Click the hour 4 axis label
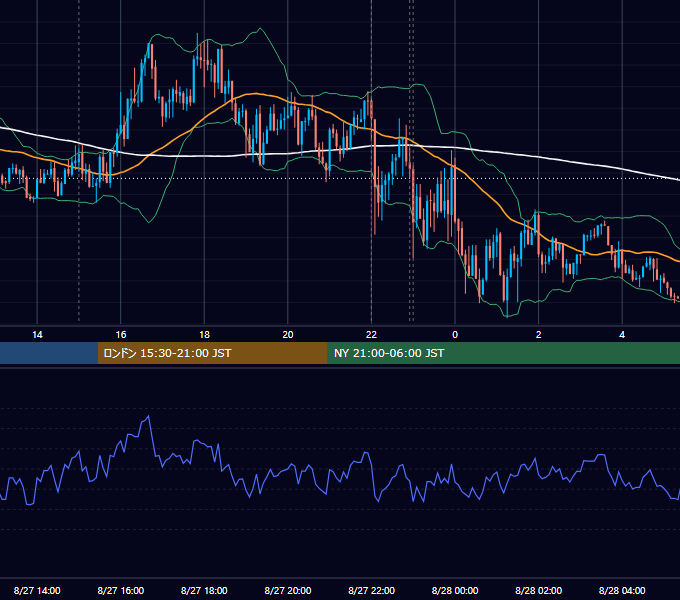The image size is (680, 600). coord(622,335)
